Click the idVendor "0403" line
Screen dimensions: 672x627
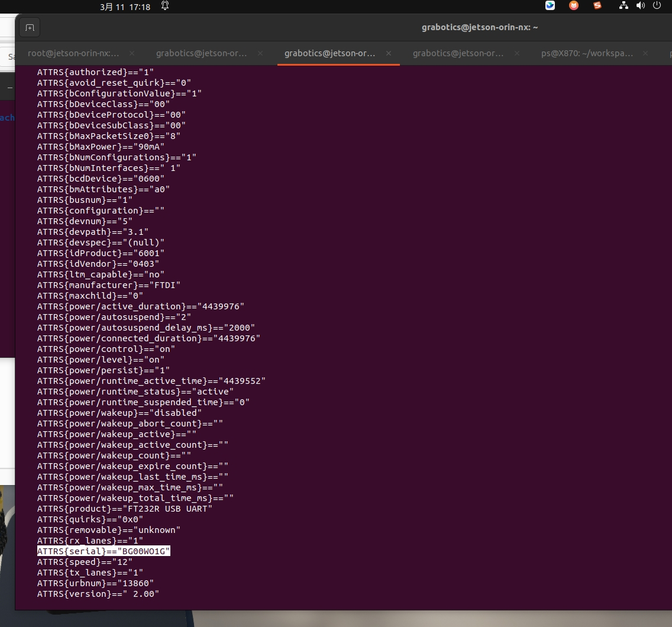[98, 264]
